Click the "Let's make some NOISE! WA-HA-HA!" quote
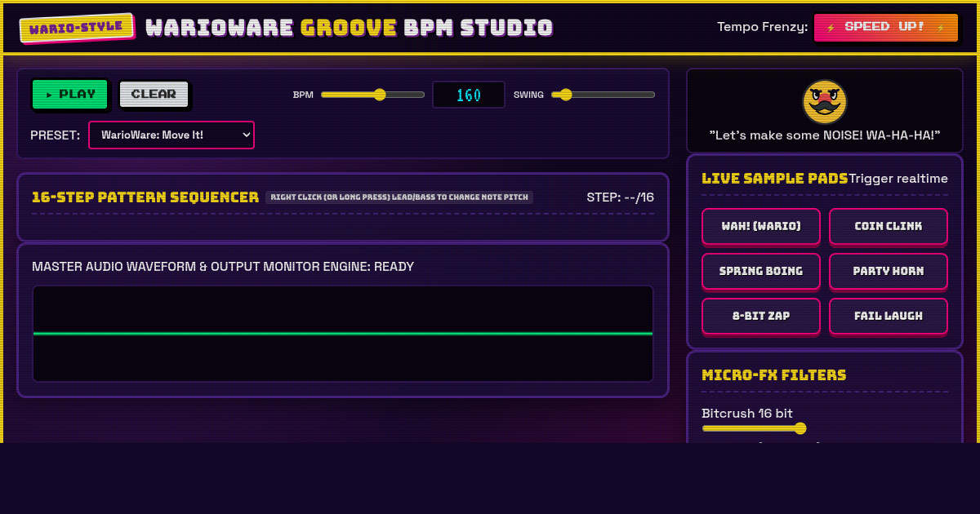 tap(825, 135)
